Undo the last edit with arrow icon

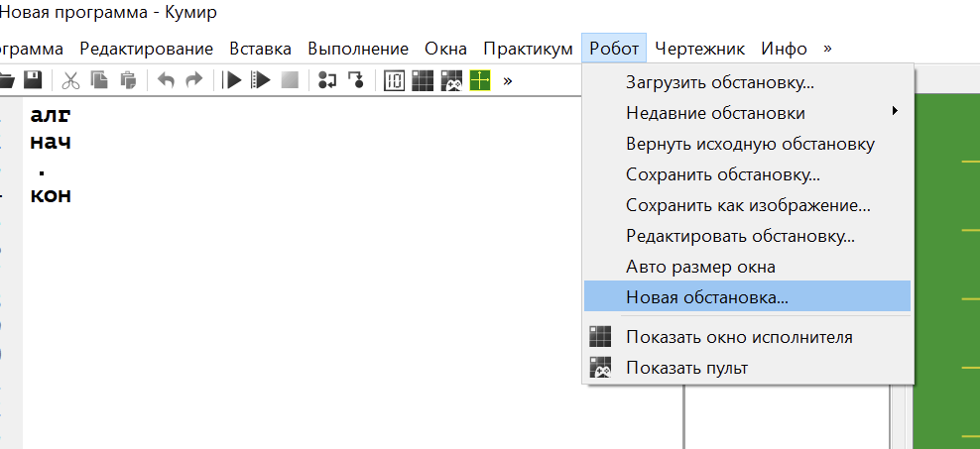pos(166,80)
